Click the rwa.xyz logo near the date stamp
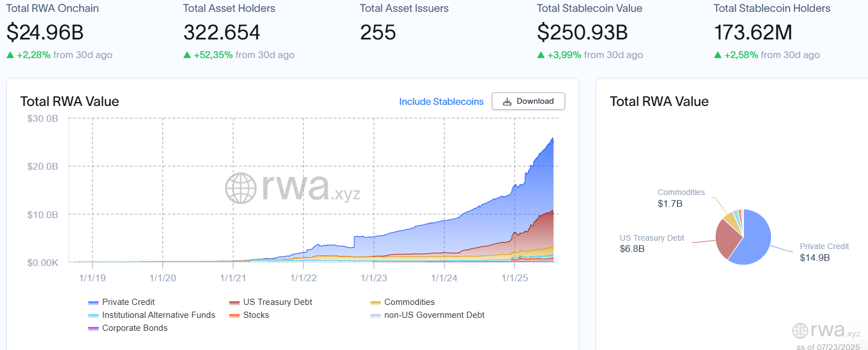Viewport: 868px width, 350px height. point(826,331)
